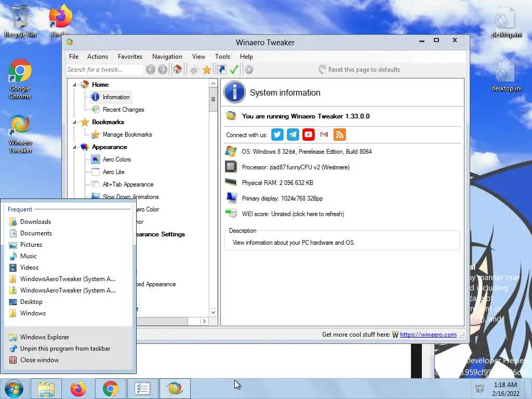This screenshot has height=399, width=532.
Task: Click the Windows flag OS icon
Action: point(231,151)
